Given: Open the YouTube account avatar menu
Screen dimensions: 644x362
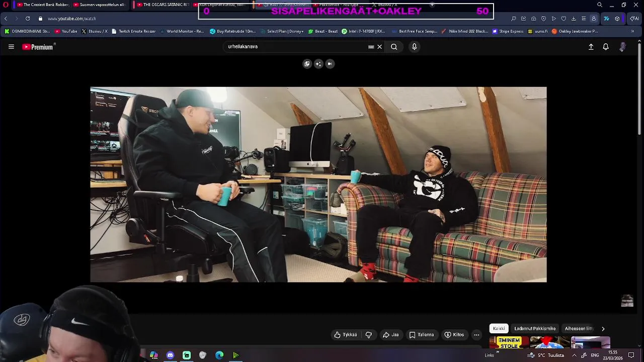Looking at the screenshot, I should (623, 47).
